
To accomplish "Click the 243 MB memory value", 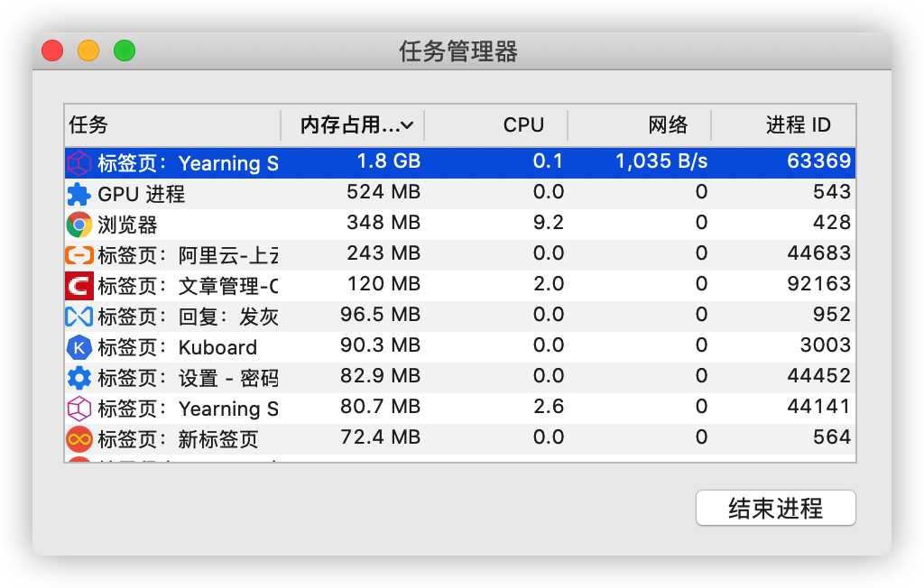I will (x=383, y=253).
